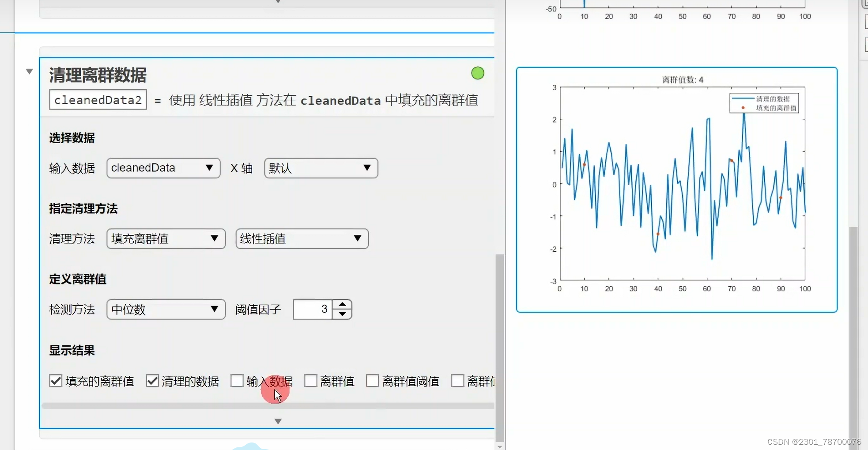Open the X 轴 默认 dropdown

click(x=321, y=168)
